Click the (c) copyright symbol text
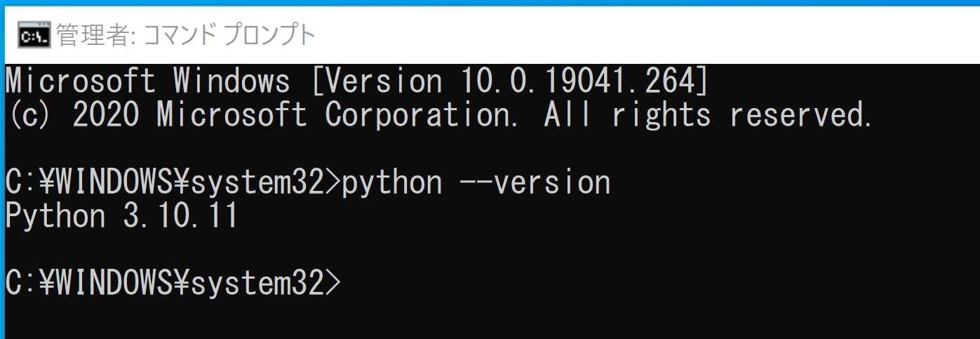 (30, 114)
